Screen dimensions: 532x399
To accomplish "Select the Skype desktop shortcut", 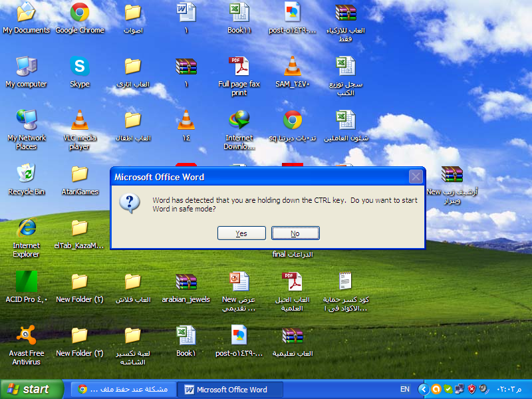I will click(80, 72).
